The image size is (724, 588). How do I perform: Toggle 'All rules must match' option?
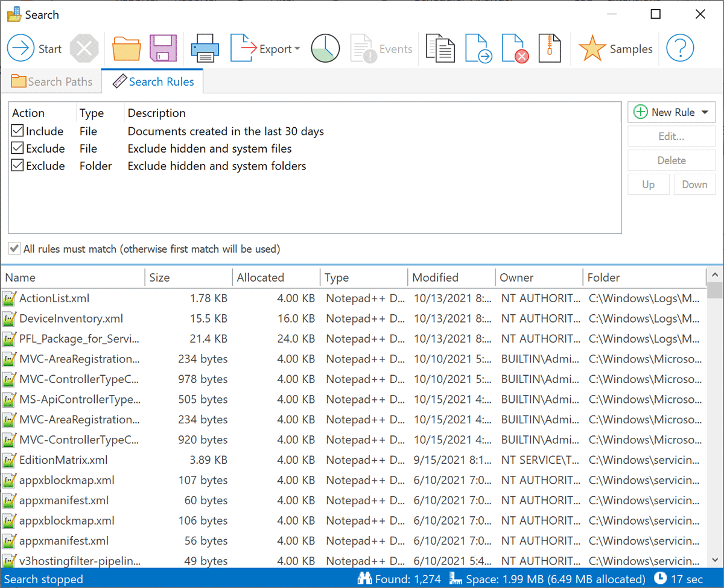(14, 248)
